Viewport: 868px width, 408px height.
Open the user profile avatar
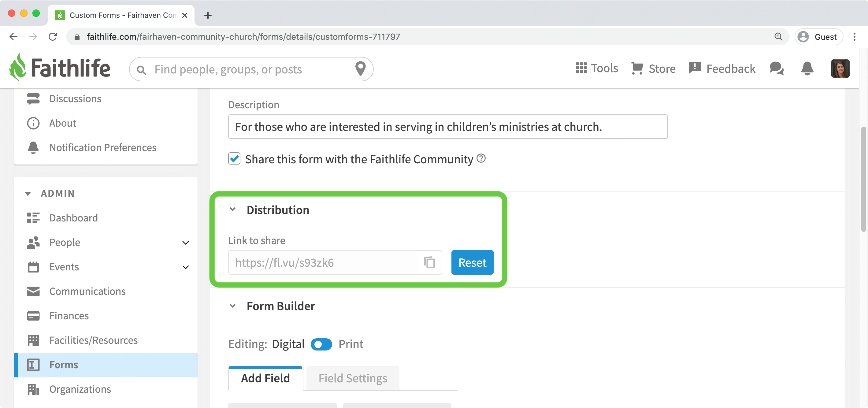[x=840, y=69]
